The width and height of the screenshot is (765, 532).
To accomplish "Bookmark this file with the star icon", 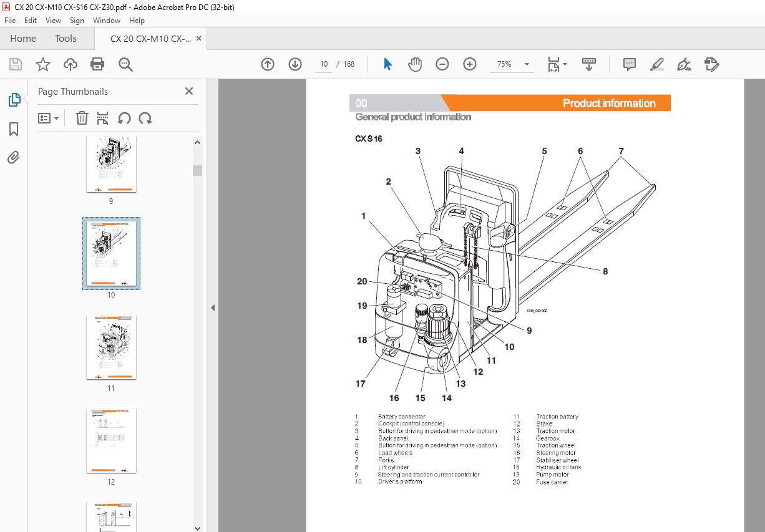I will tap(42, 64).
